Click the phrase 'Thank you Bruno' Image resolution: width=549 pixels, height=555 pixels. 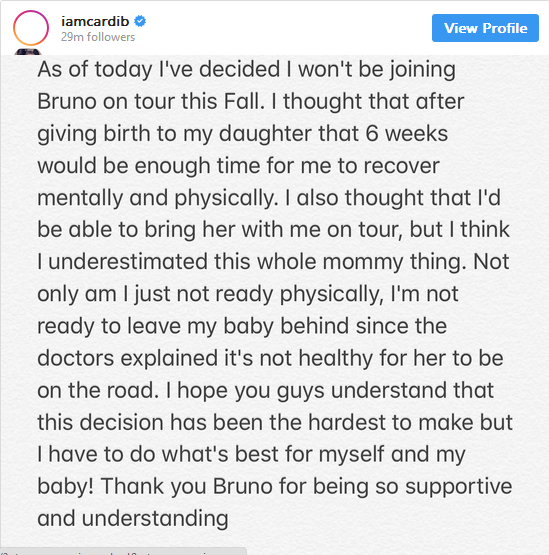pyautogui.click(x=187, y=487)
